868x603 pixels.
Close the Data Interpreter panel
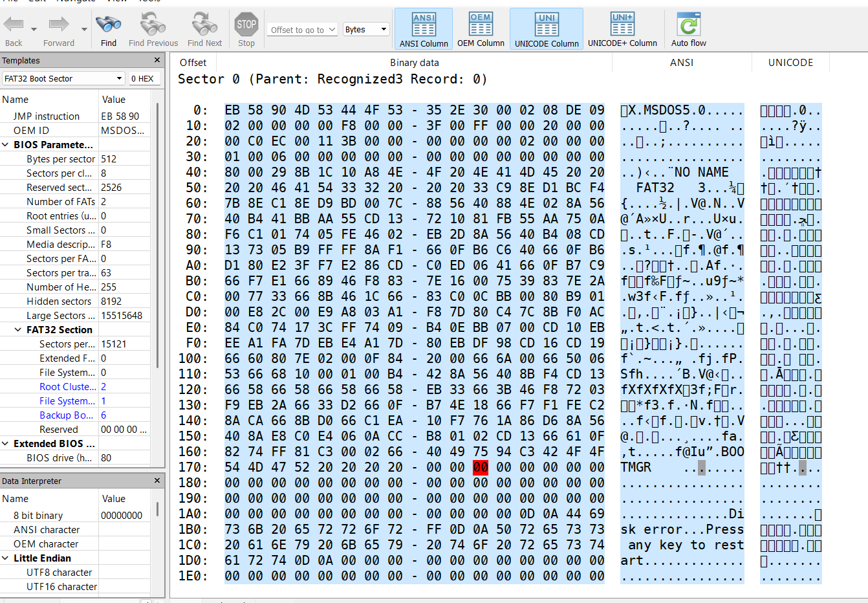[157, 481]
